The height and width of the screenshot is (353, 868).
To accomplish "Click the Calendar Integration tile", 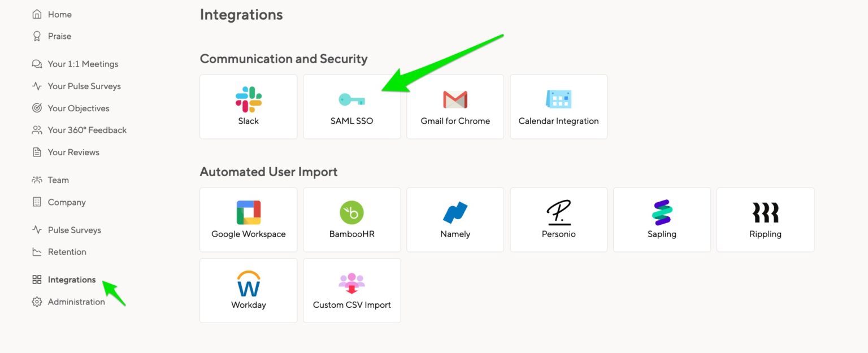I will [558, 106].
